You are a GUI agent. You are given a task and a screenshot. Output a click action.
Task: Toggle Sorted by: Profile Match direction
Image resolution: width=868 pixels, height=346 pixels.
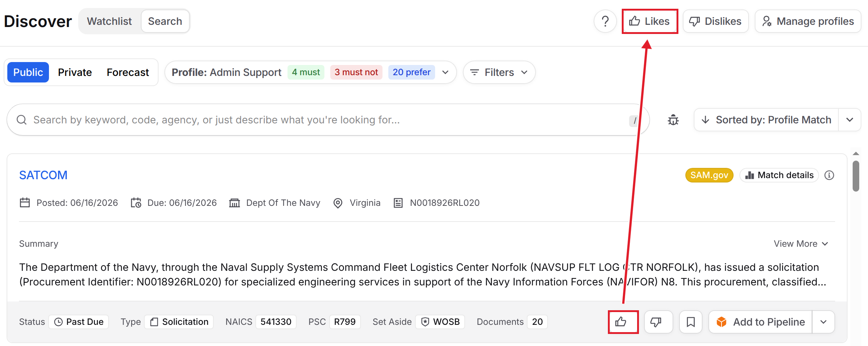766,120
